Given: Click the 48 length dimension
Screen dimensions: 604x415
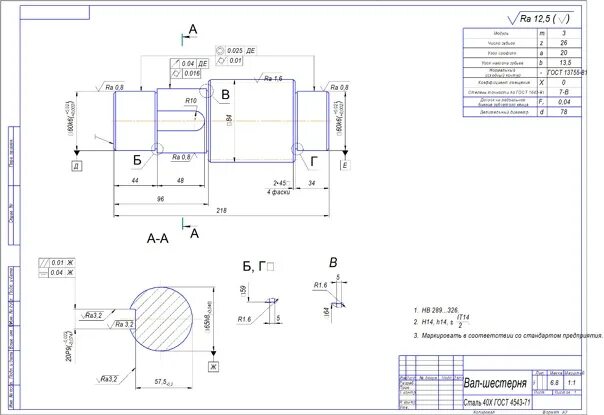Looking at the screenshot, I should coord(180,180).
